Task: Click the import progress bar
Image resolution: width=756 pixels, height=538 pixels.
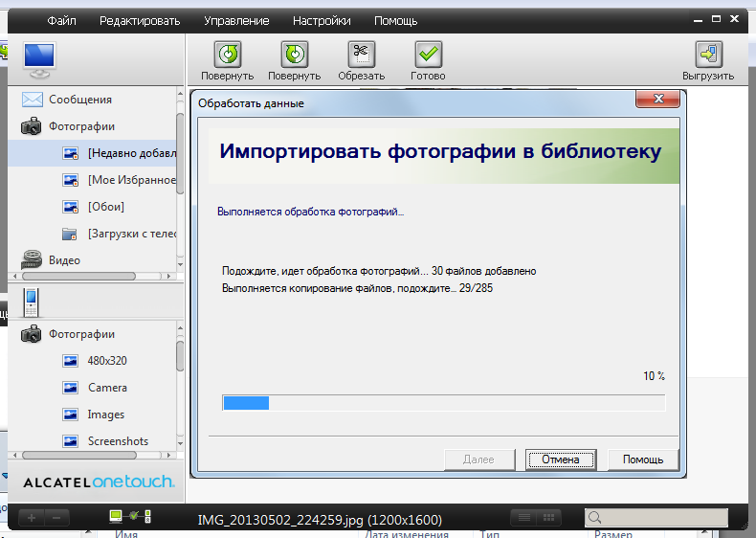Action: tap(443, 403)
